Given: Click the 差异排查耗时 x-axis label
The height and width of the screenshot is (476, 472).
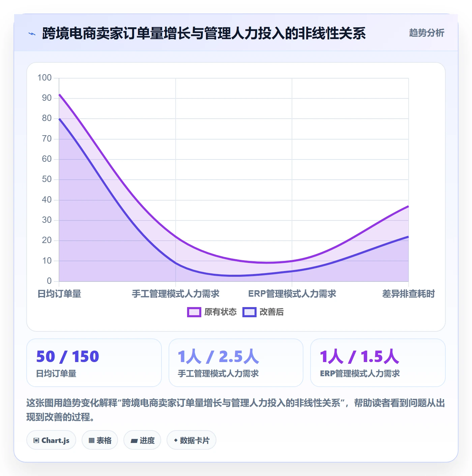Looking at the screenshot, I should click(409, 294).
